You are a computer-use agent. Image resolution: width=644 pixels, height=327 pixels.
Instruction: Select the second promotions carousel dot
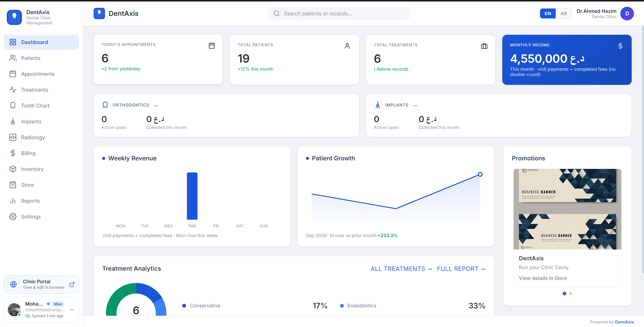pyautogui.click(x=570, y=293)
